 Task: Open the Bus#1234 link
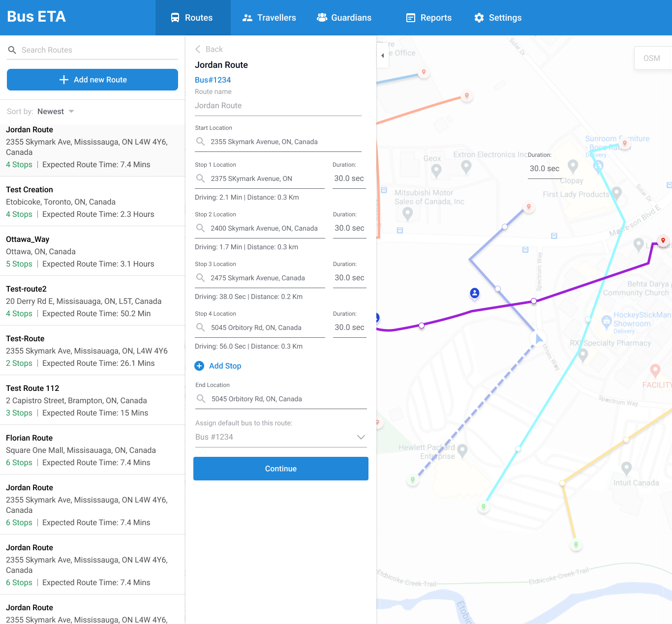pos(213,80)
